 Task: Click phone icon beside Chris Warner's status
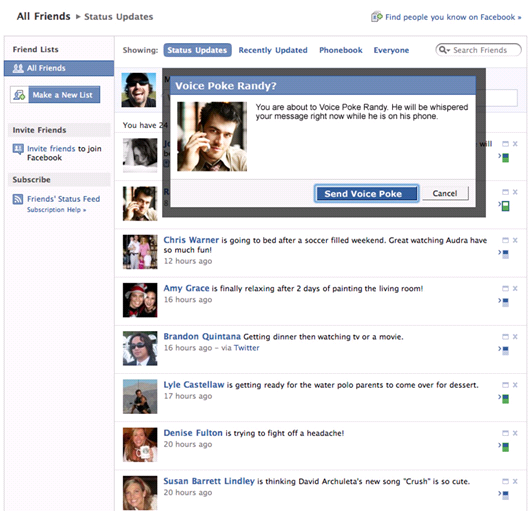(x=505, y=254)
